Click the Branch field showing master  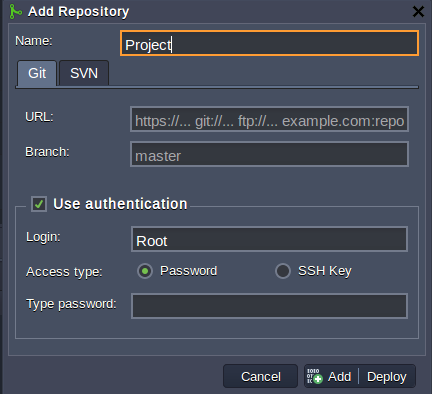[269, 154]
